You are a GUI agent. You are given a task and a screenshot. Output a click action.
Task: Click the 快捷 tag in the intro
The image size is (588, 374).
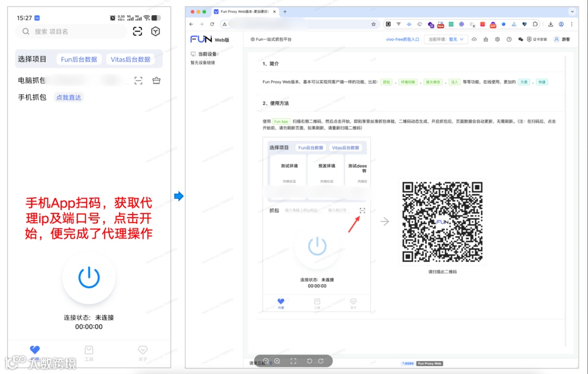click(542, 82)
